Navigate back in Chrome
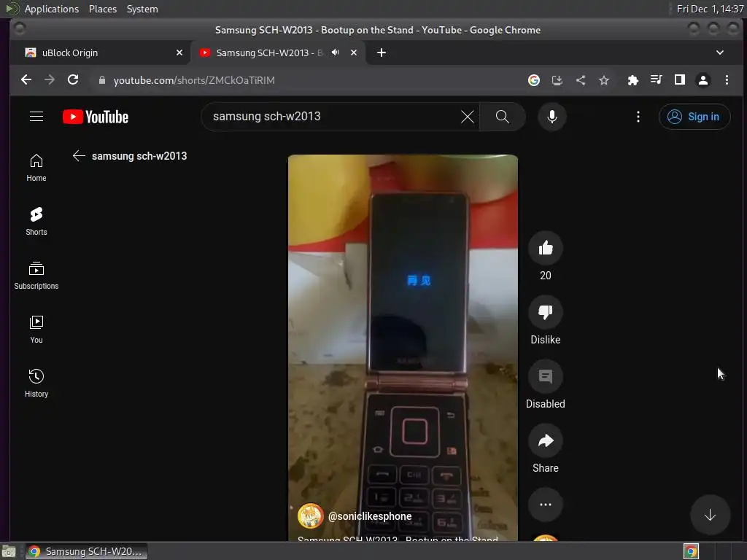The width and height of the screenshot is (747, 560). coord(26,80)
